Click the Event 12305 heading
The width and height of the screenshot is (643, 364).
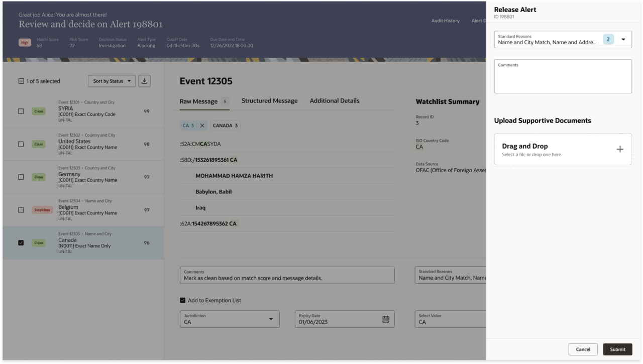(x=206, y=81)
